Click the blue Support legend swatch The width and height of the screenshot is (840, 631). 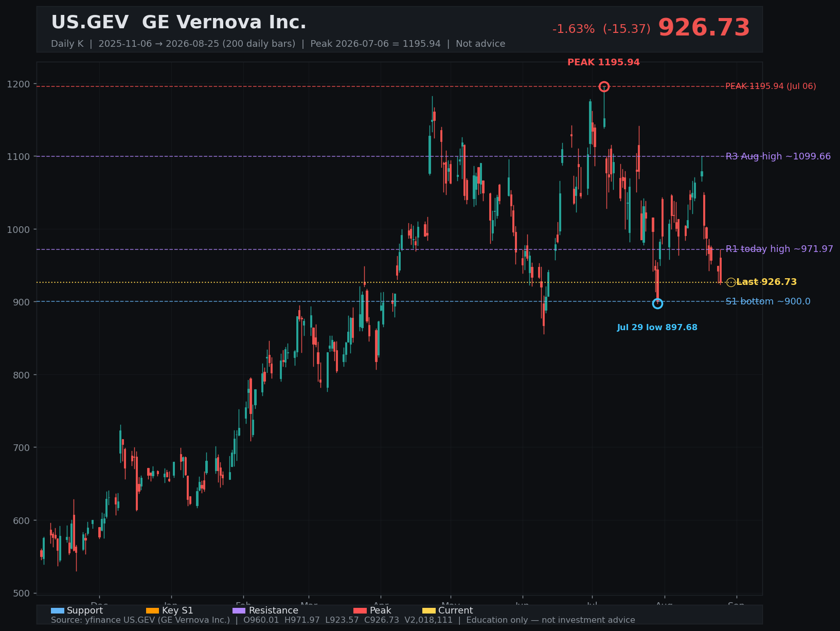coord(58,610)
